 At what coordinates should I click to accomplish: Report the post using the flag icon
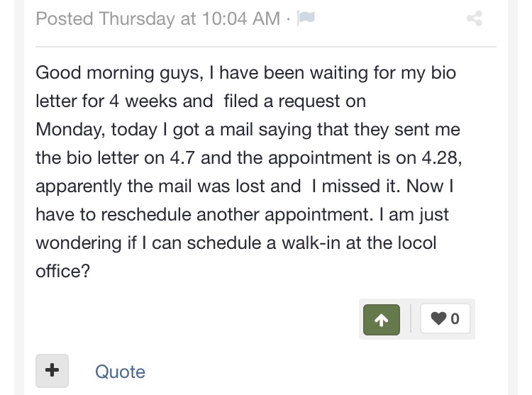coord(306,18)
